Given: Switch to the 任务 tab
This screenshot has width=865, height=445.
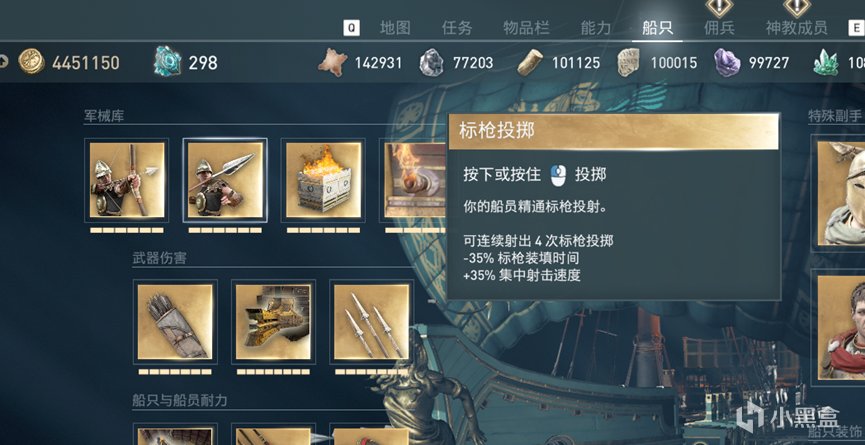Looking at the screenshot, I should [457, 28].
